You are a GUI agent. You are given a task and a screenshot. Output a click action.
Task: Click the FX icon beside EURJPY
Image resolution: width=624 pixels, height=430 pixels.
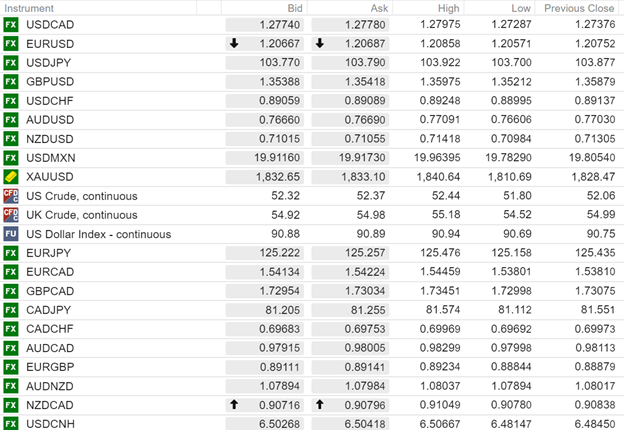pos(11,253)
